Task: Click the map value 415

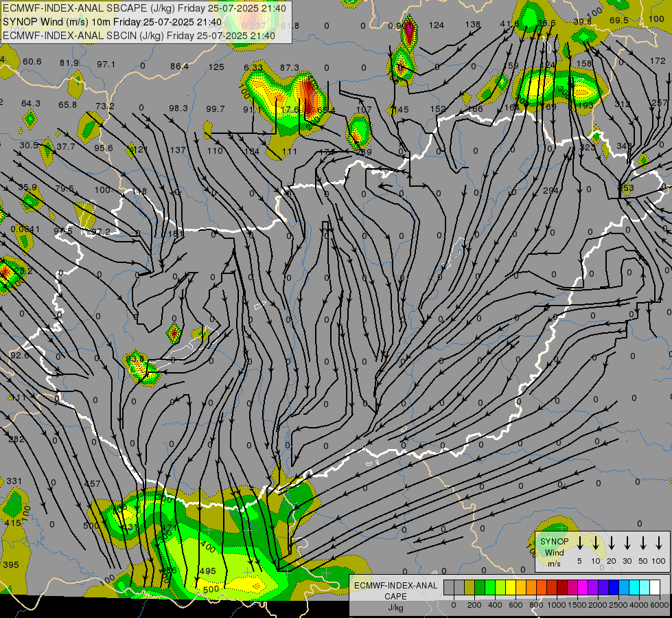Action: (12, 523)
